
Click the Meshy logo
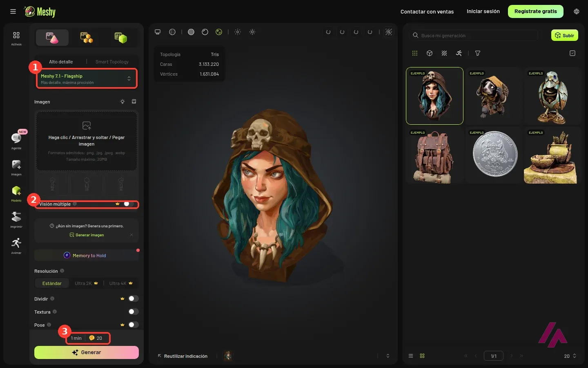[40, 11]
